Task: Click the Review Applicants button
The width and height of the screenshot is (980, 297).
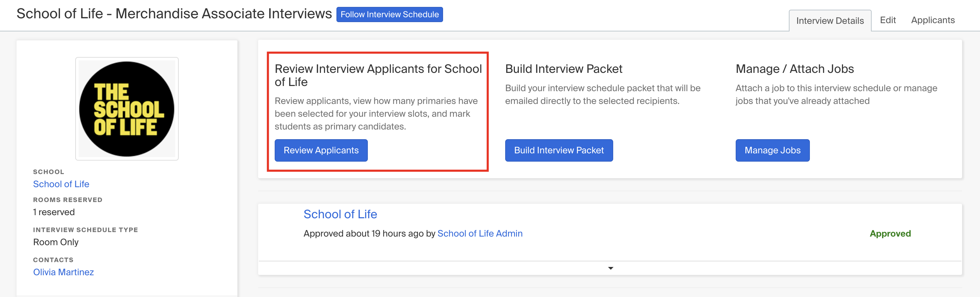Action: click(x=321, y=151)
